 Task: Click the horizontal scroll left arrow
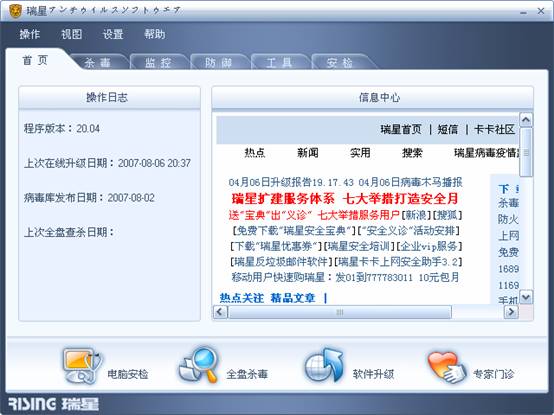[220, 312]
